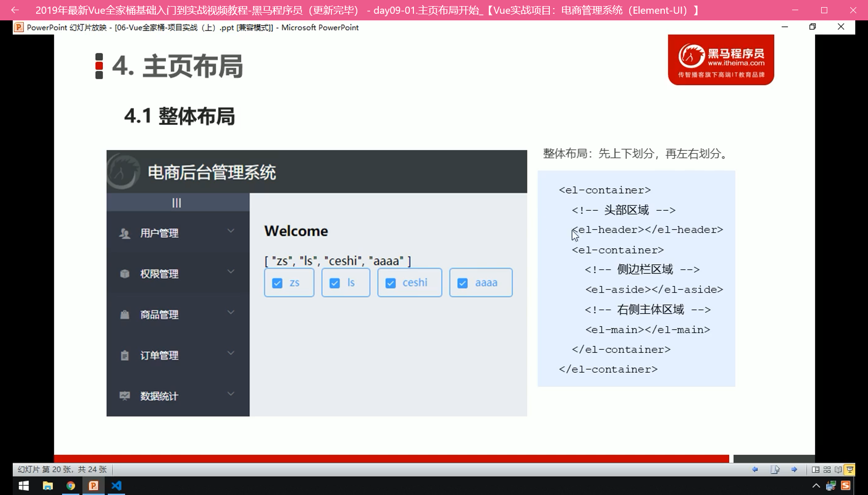Click the back arrow in the pink title bar
The image size is (868, 495).
pyautogui.click(x=15, y=10)
